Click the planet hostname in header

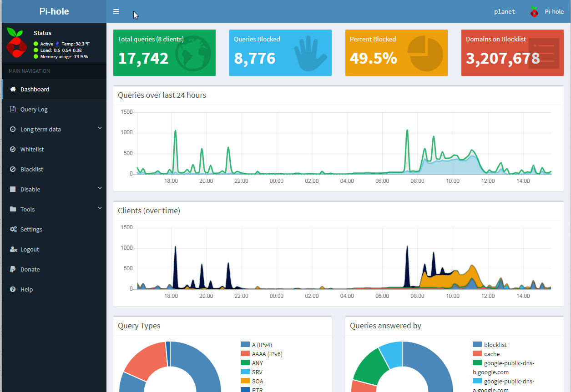pyautogui.click(x=505, y=12)
